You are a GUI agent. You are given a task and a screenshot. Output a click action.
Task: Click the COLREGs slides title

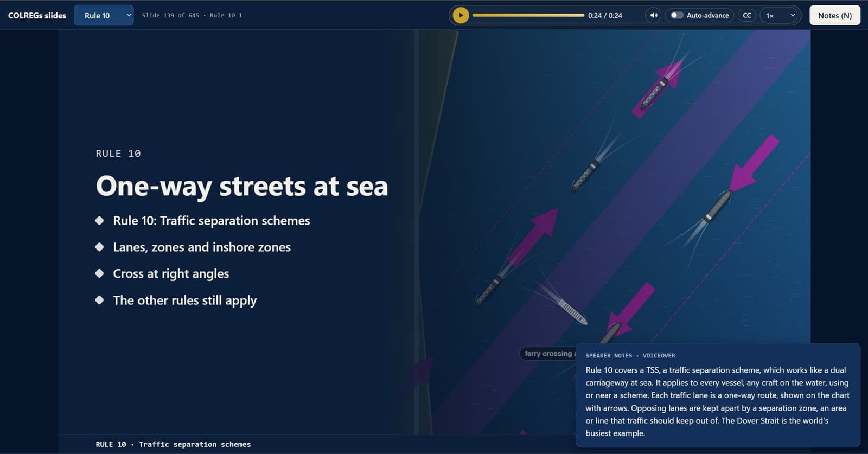tap(37, 15)
